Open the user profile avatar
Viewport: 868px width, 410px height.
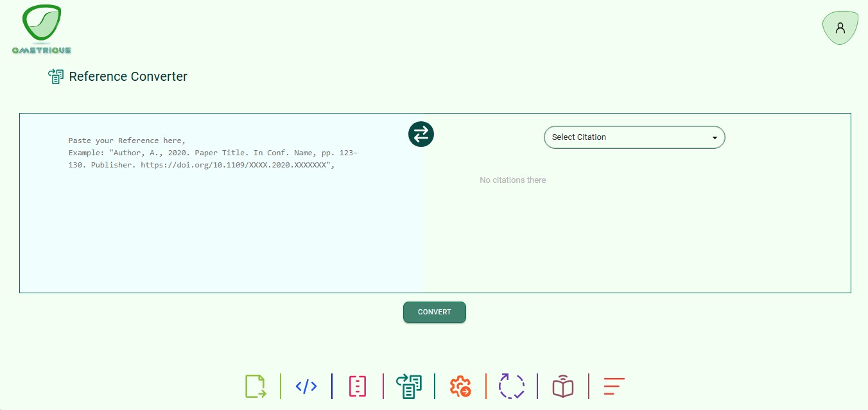840,28
